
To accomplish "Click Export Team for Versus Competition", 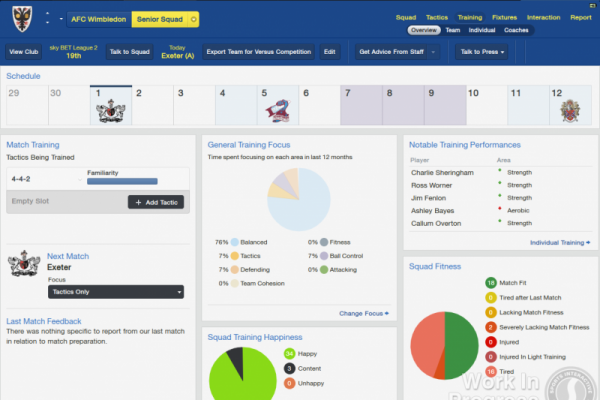I will (x=259, y=52).
